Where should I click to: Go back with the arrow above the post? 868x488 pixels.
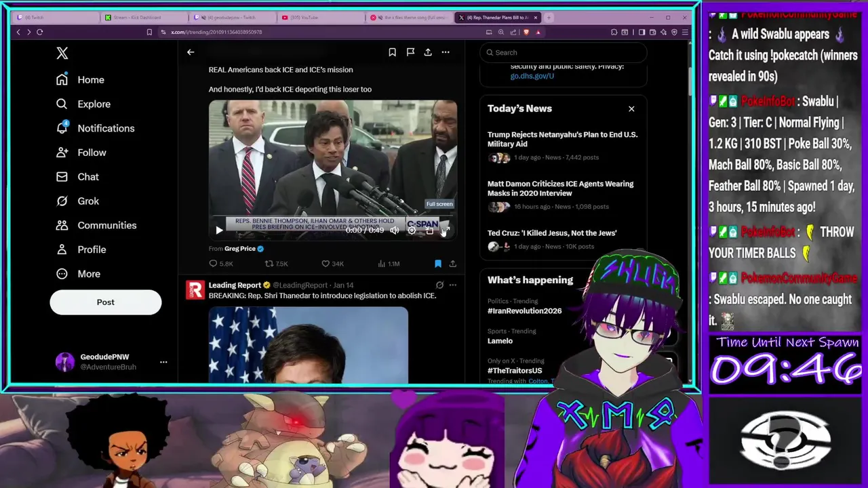[x=191, y=52]
